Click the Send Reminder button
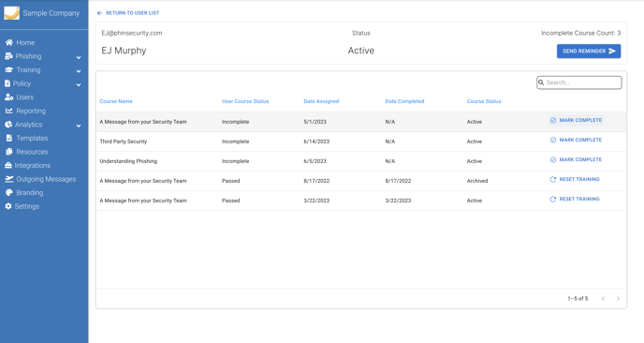Image resolution: width=644 pixels, height=343 pixels. (589, 51)
